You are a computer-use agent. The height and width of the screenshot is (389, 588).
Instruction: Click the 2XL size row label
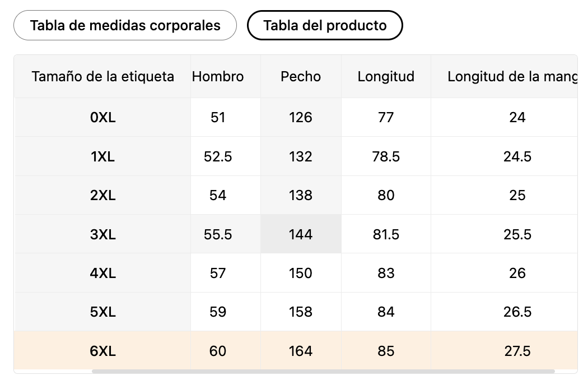(102, 195)
